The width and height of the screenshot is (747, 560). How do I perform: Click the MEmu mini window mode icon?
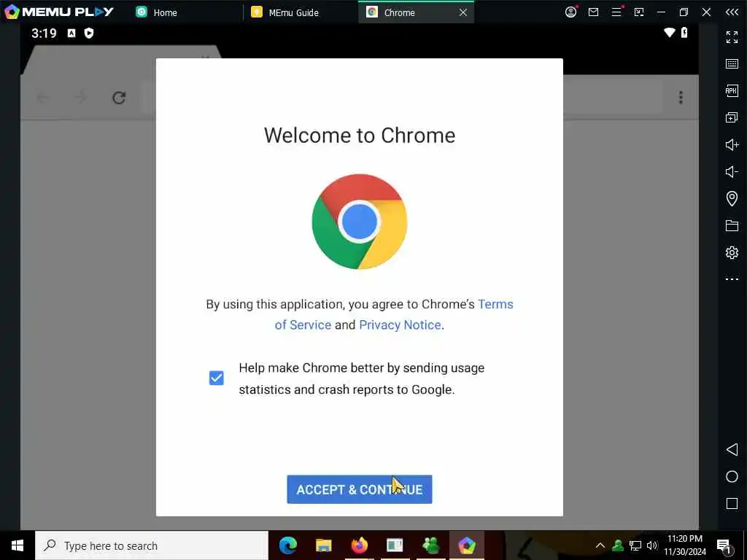point(639,12)
